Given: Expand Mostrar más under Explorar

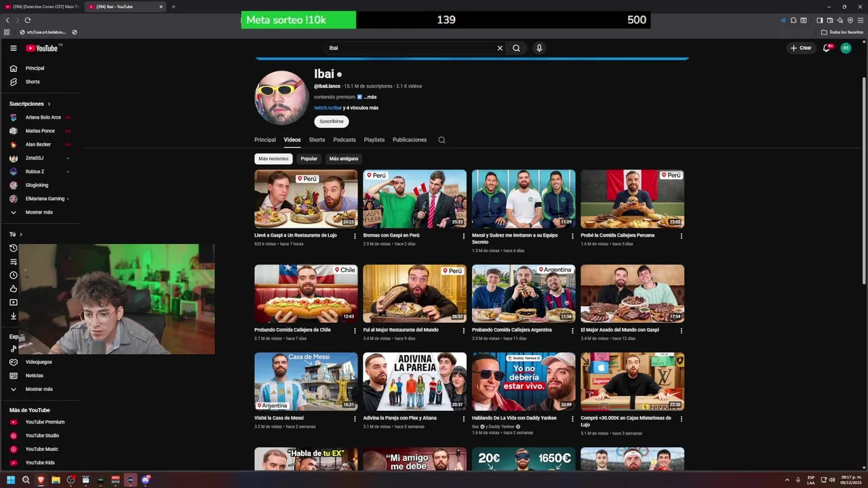Looking at the screenshot, I should pos(40,389).
